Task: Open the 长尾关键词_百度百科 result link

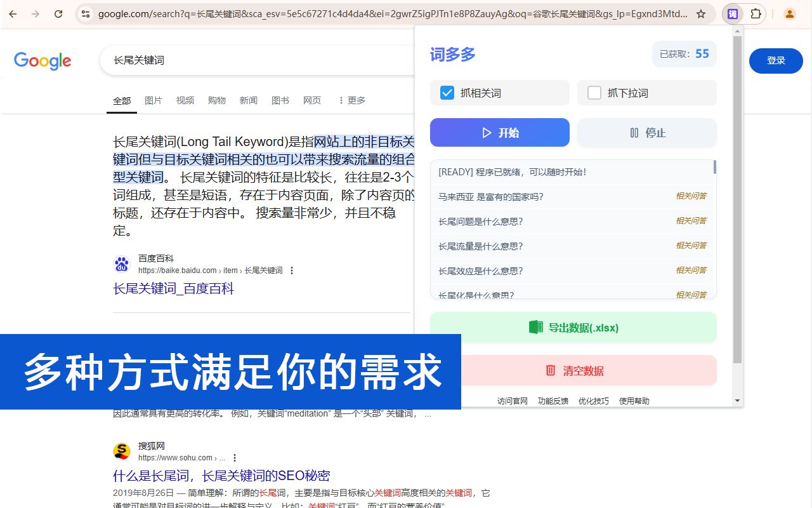Action: 174,289
